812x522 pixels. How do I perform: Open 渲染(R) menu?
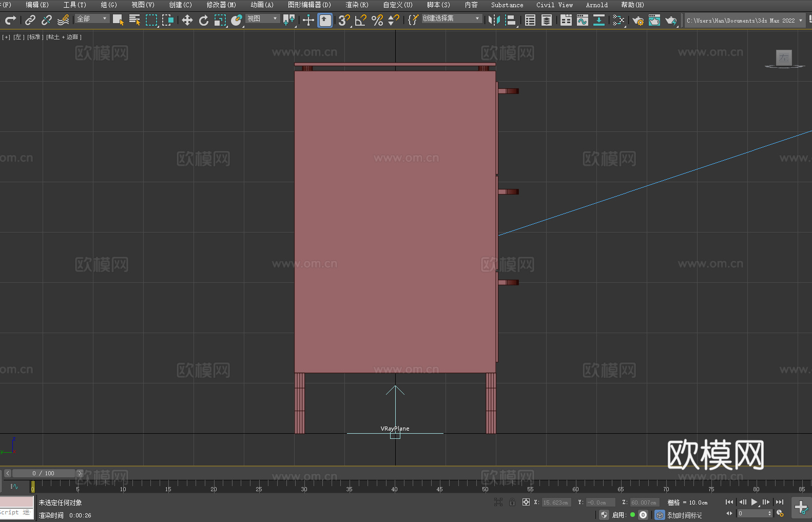coord(357,5)
